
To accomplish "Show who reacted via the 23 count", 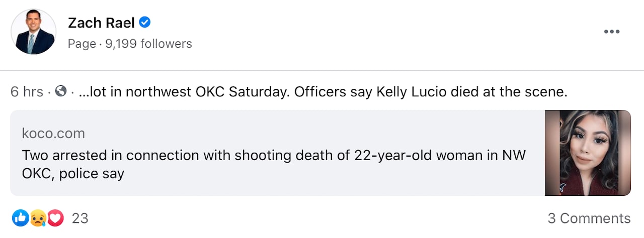I will [80, 218].
